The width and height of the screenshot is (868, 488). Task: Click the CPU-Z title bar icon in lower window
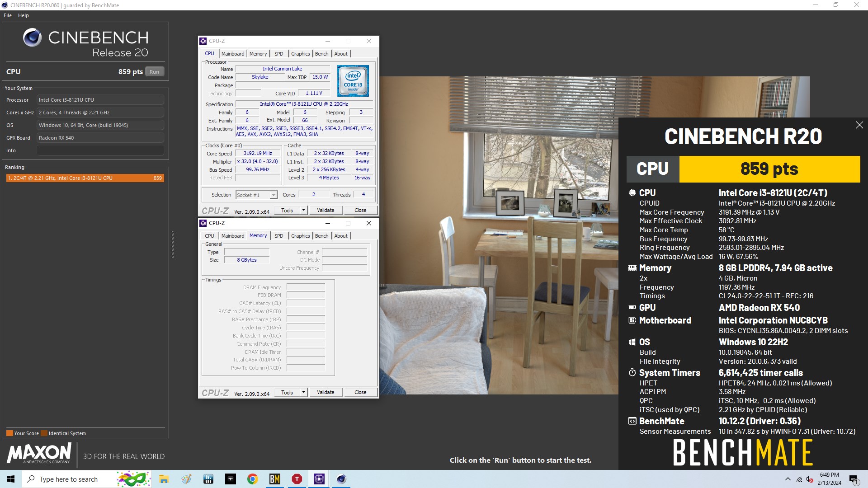coord(203,223)
